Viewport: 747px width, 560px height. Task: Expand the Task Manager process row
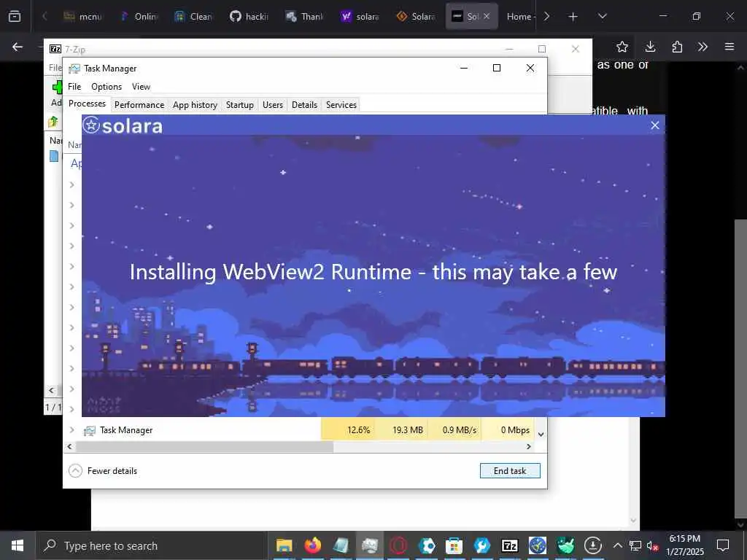(x=72, y=430)
